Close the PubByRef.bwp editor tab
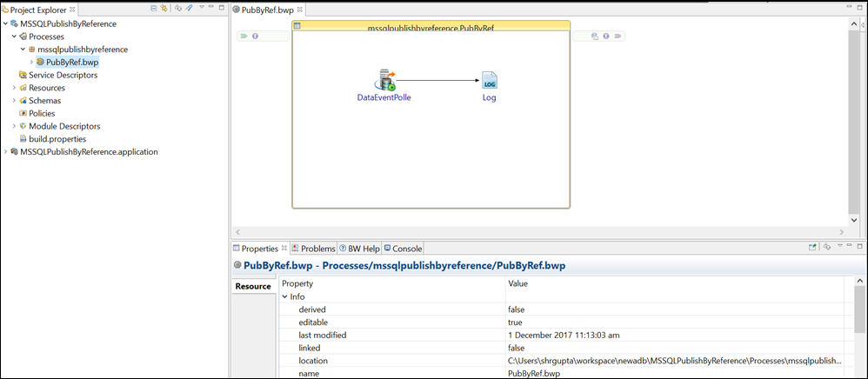 (299, 10)
